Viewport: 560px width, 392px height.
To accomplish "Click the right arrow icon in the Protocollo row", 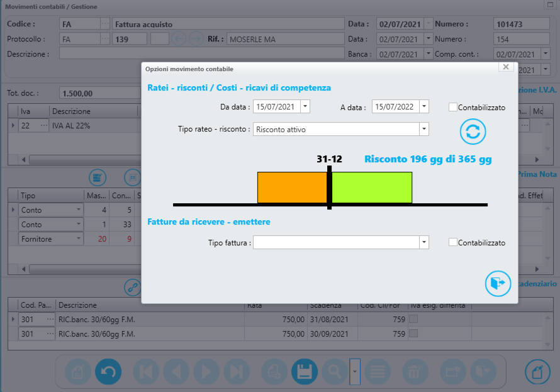I will [196, 38].
